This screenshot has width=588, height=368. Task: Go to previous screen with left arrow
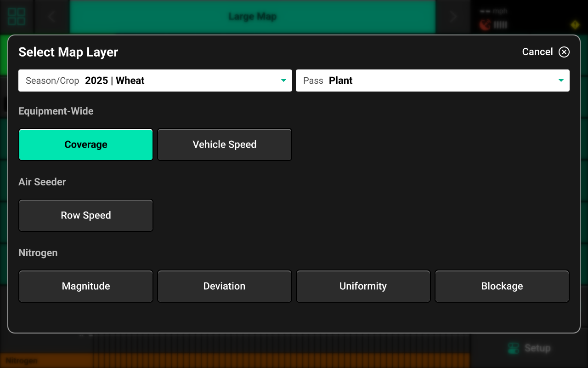click(51, 17)
